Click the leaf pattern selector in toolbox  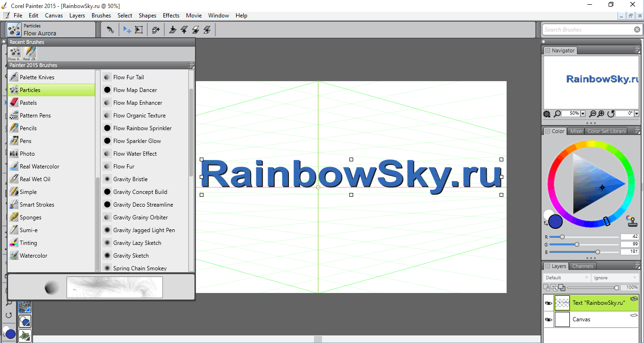[x=25, y=335]
